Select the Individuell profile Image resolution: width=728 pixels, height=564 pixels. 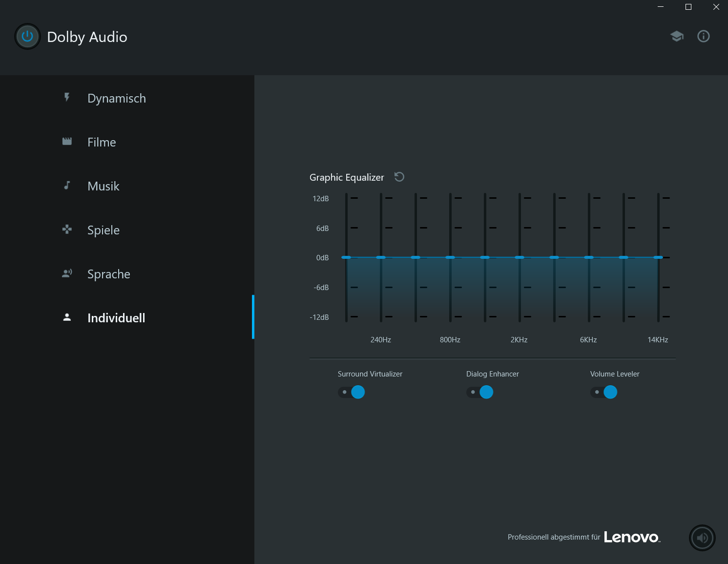point(116,318)
